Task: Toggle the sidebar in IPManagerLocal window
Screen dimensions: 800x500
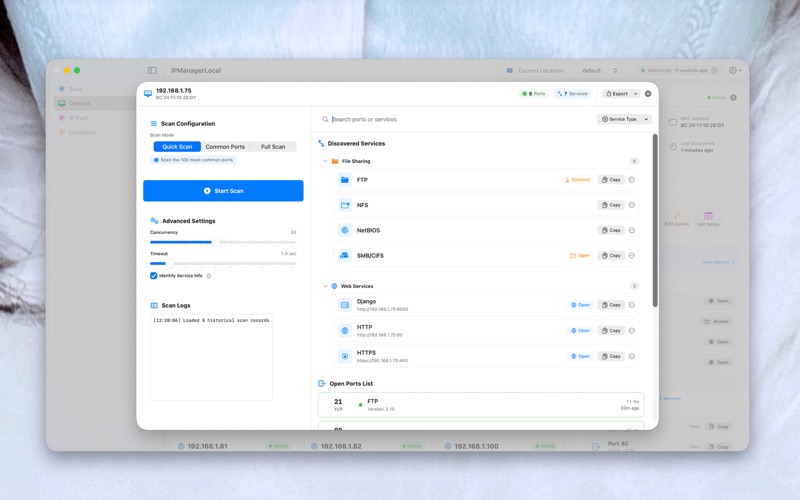Action: pos(152,70)
